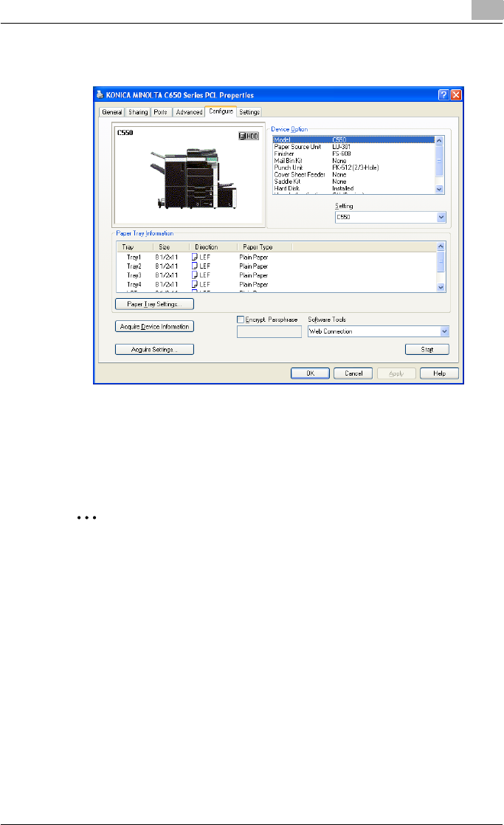504x825 pixels.
Task: Click the Tray column header
Action: click(x=135, y=246)
